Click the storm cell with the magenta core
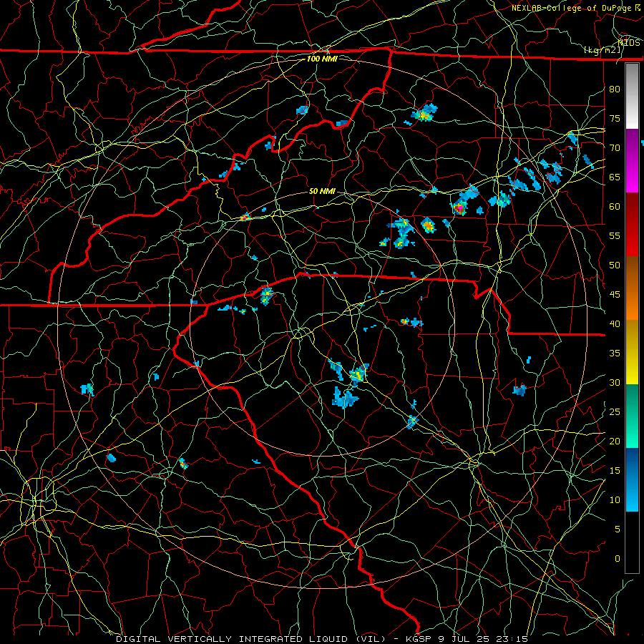Viewport: 644px width, 644px height. [x=460, y=208]
